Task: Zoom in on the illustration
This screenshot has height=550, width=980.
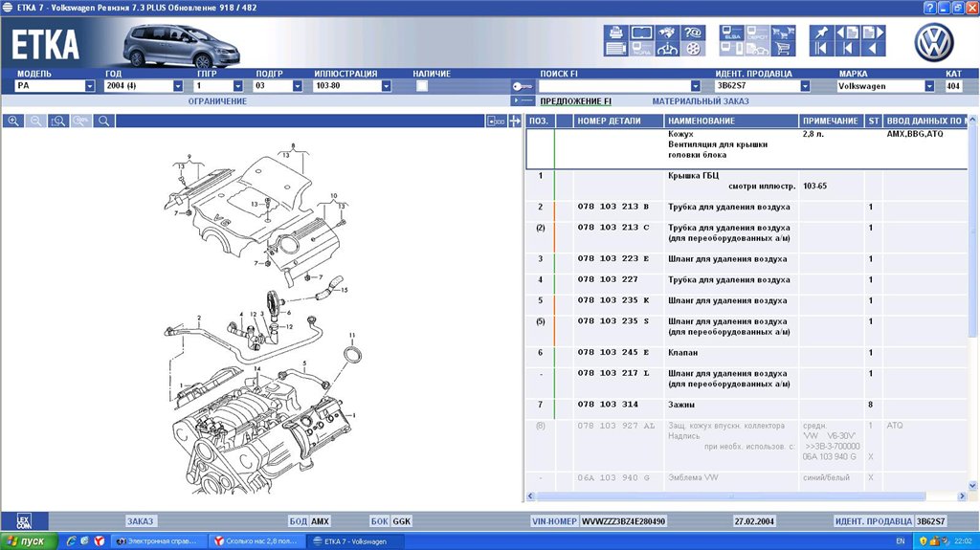Action: (x=13, y=121)
